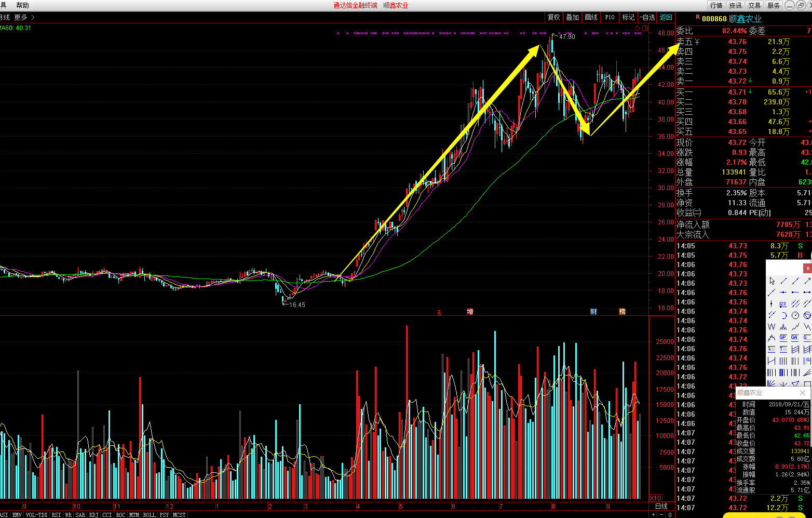Click the small square icon above chart
Viewport: 812px width, 518px height.
pos(645,28)
